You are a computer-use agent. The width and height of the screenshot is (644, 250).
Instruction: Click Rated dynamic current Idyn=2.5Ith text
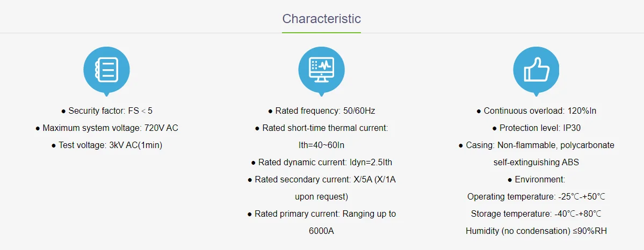(322, 163)
